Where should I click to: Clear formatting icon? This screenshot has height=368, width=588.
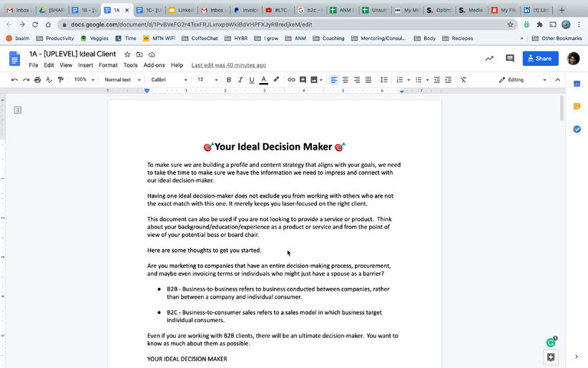click(x=464, y=79)
